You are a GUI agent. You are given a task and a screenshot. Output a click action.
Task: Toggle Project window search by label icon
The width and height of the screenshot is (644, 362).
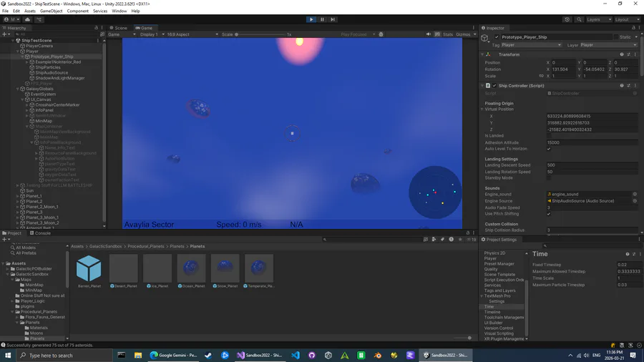pyautogui.click(x=442, y=239)
